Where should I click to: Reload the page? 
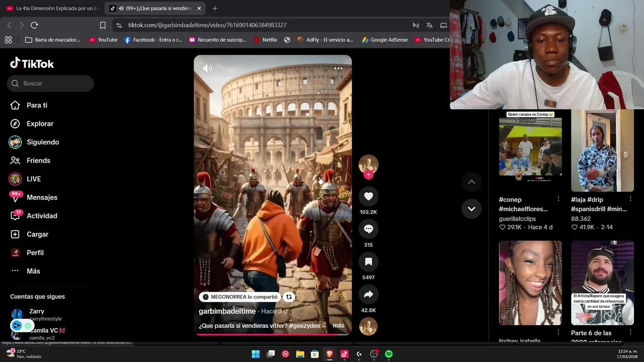pyautogui.click(x=34, y=25)
